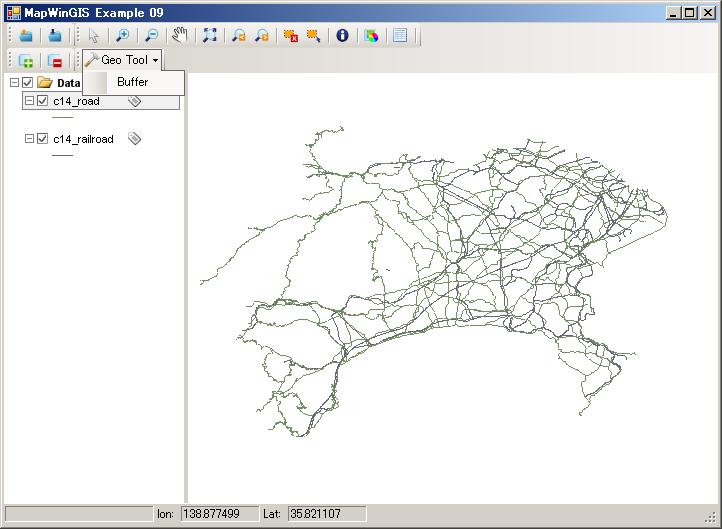Activate the Pan hand tool

click(x=180, y=35)
